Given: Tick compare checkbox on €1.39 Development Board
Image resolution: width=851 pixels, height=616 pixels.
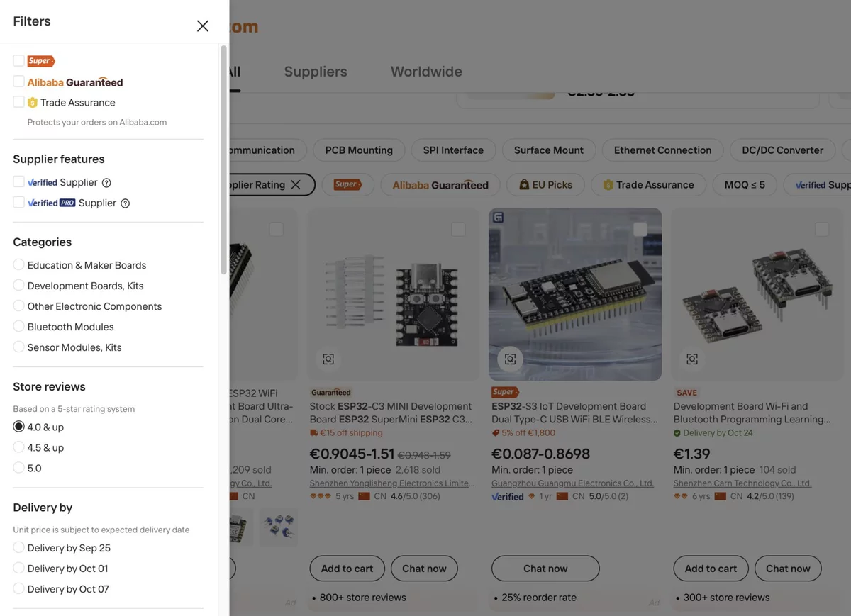Looking at the screenshot, I should [822, 229].
